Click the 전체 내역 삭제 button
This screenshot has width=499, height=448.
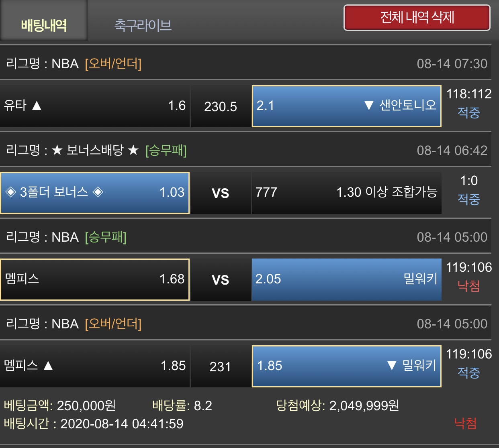click(x=417, y=18)
